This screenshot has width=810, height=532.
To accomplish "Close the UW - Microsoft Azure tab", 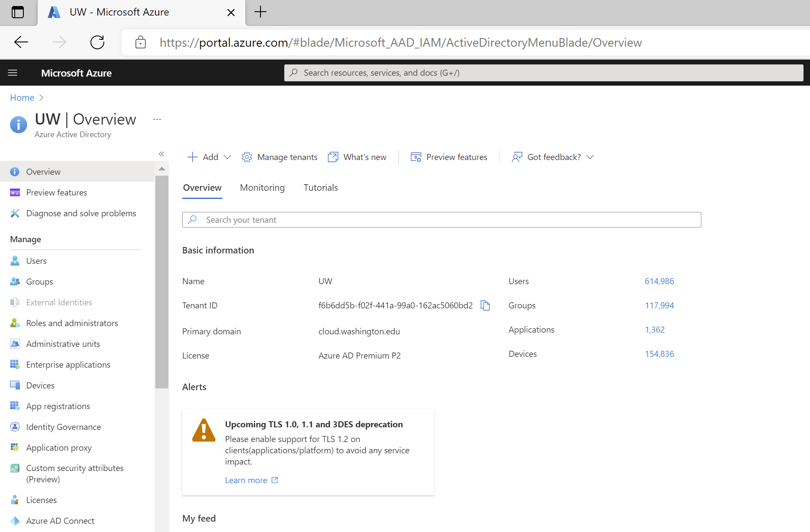I will pos(231,13).
